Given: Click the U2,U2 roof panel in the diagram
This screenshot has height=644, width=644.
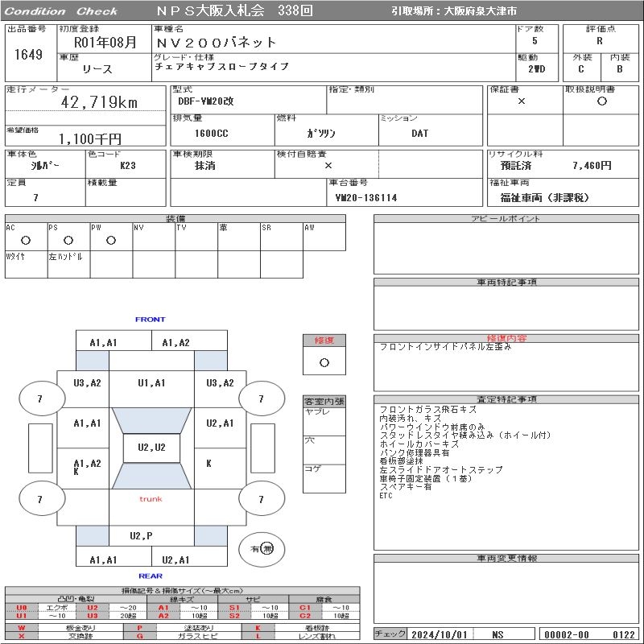Looking at the screenshot, I should pyautogui.click(x=151, y=448).
